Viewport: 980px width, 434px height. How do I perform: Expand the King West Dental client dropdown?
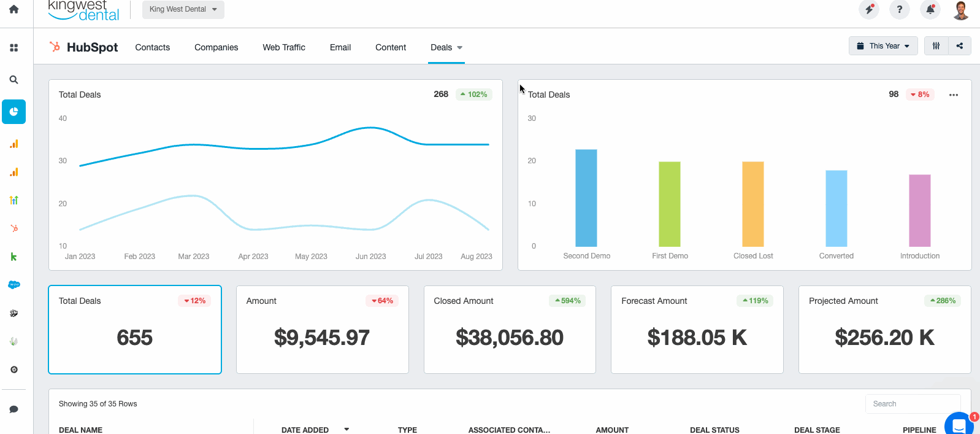pos(183,9)
